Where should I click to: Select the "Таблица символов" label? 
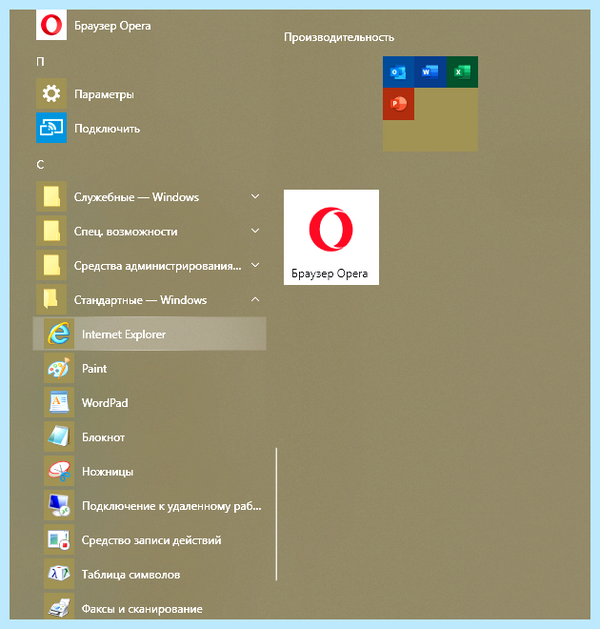131,574
